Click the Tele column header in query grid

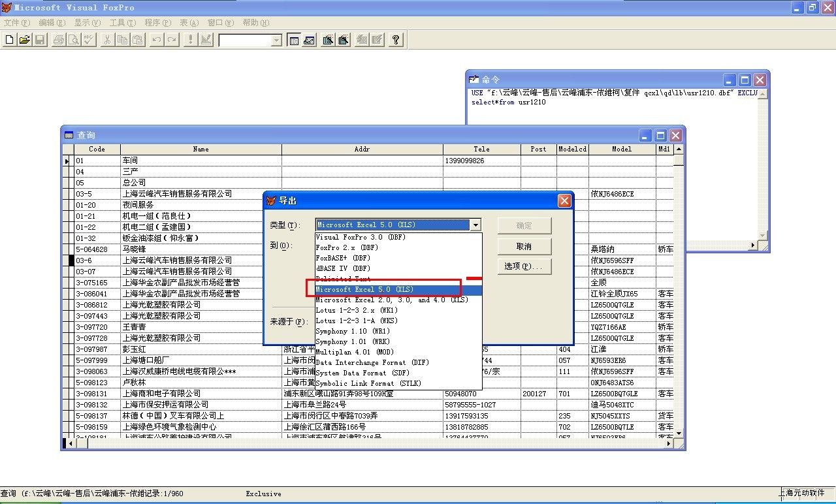click(x=481, y=149)
